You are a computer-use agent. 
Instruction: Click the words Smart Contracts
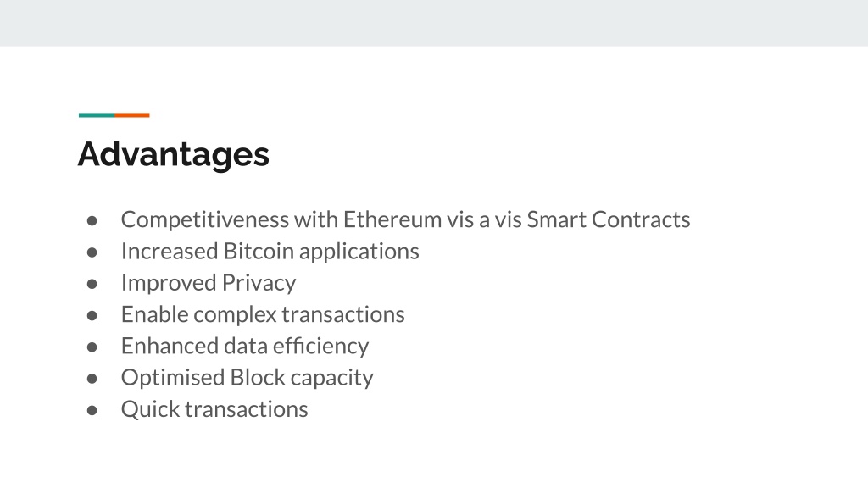click(608, 219)
